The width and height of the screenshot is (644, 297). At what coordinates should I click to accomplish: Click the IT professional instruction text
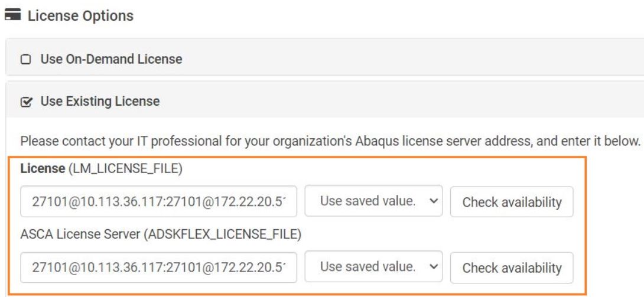[x=330, y=142]
